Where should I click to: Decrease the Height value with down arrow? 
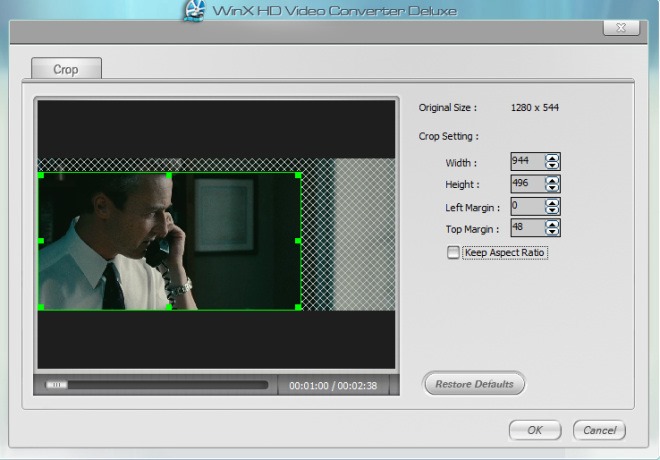(552, 188)
